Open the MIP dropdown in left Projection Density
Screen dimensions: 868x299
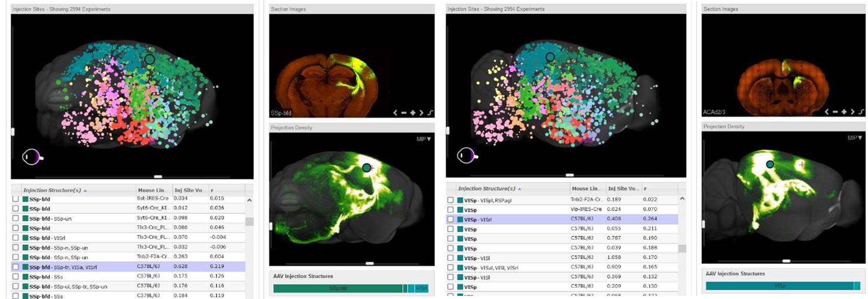[423, 139]
